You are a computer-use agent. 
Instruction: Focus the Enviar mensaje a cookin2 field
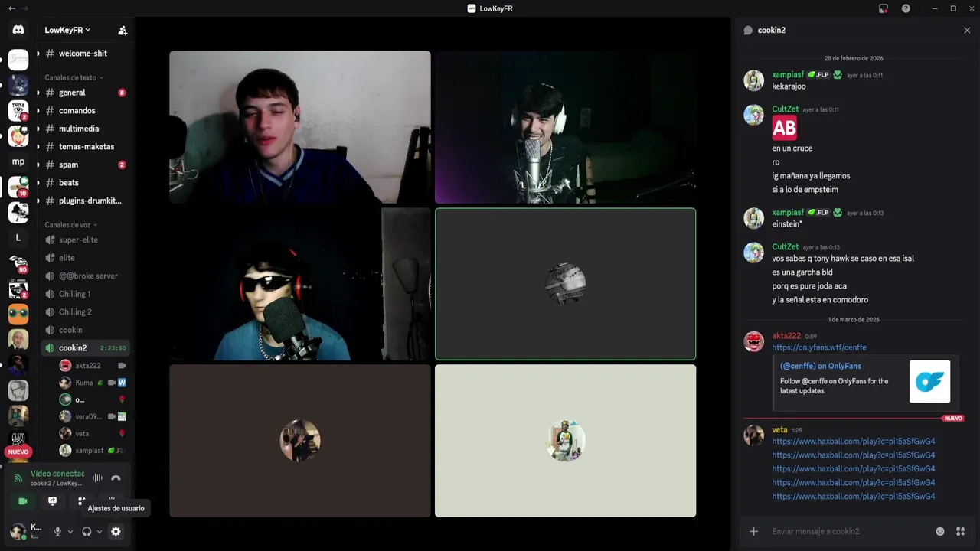coord(850,531)
